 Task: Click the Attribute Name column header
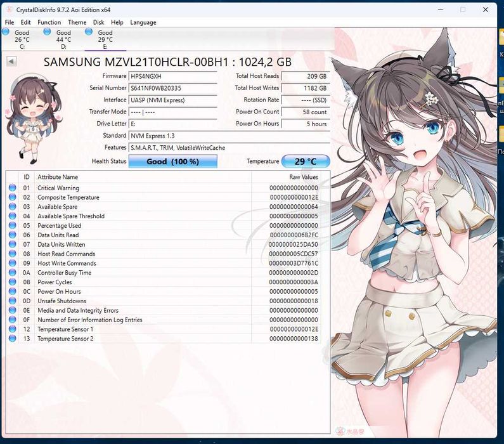[x=143, y=177]
